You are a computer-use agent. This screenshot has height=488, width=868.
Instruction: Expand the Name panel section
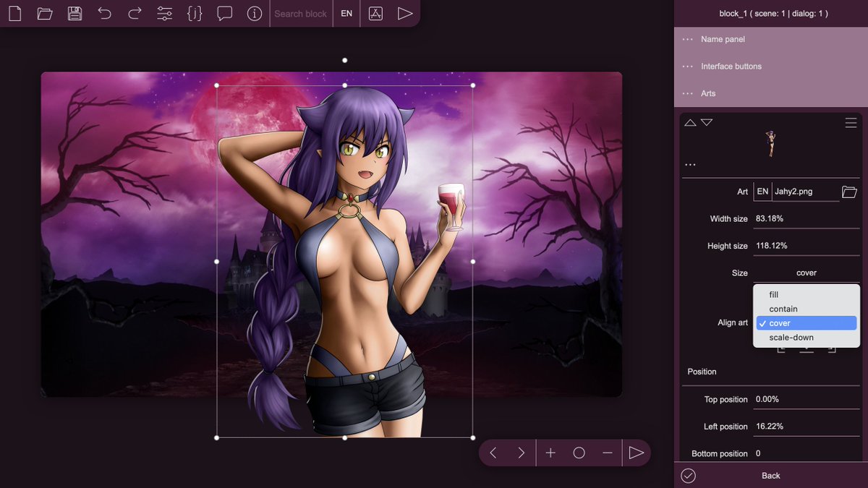(771, 39)
